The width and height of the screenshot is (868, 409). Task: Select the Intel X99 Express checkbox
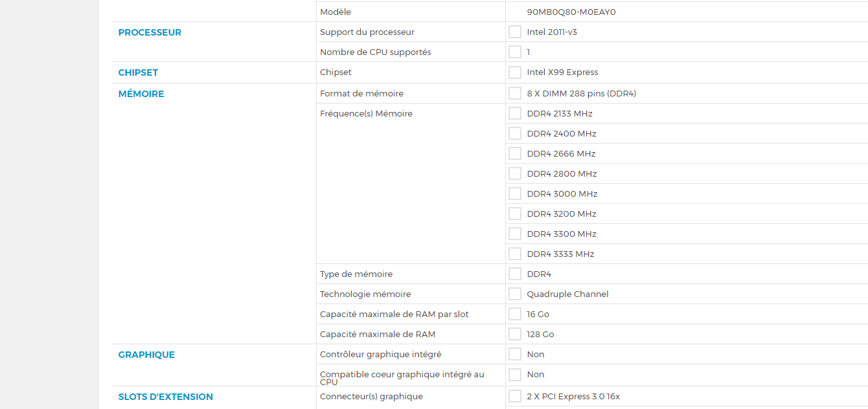click(515, 72)
